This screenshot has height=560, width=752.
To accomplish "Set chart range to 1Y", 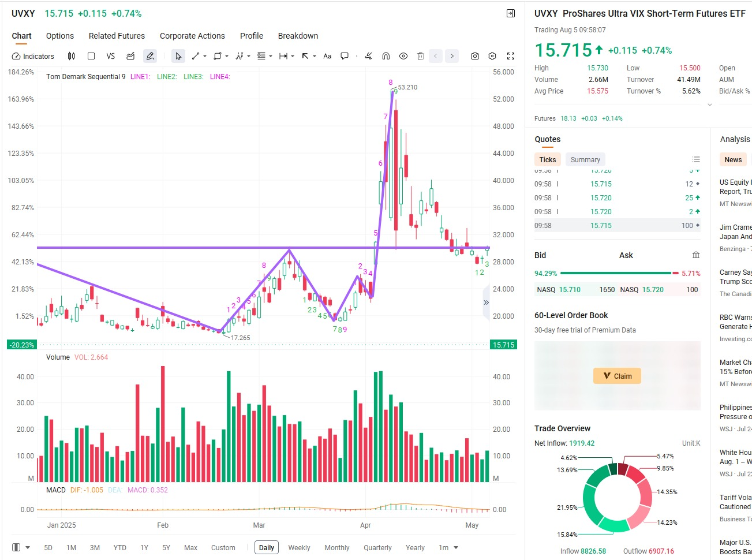I will click(x=144, y=548).
